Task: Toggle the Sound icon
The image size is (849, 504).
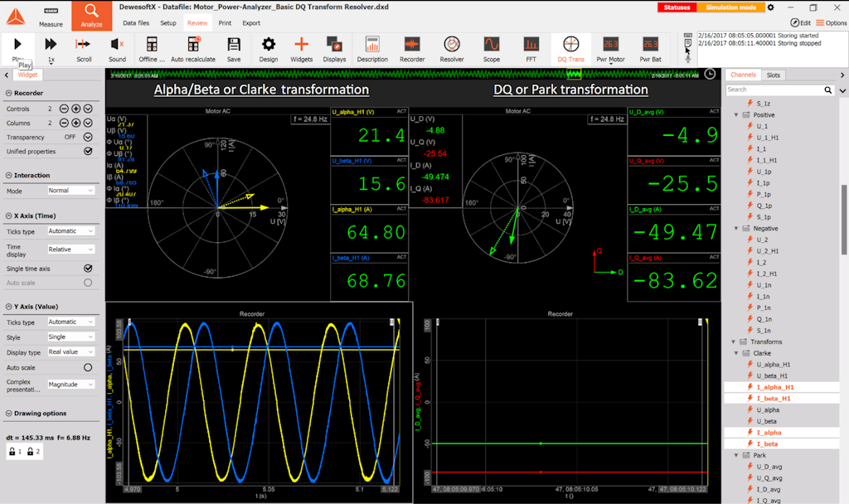Action: (117, 49)
